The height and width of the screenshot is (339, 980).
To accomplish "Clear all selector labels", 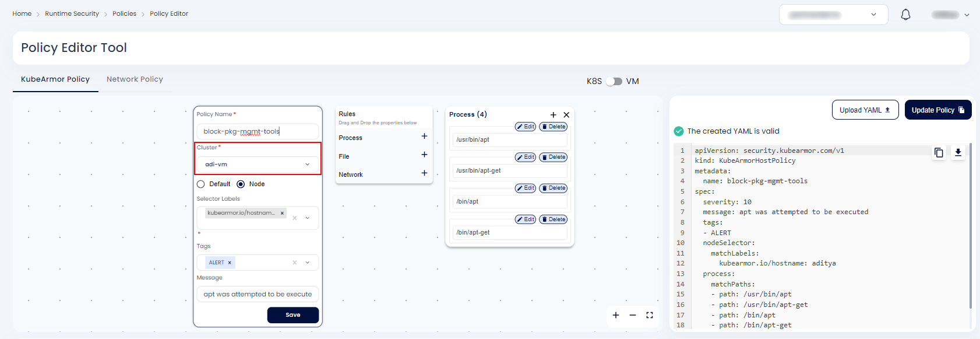I will [295, 218].
